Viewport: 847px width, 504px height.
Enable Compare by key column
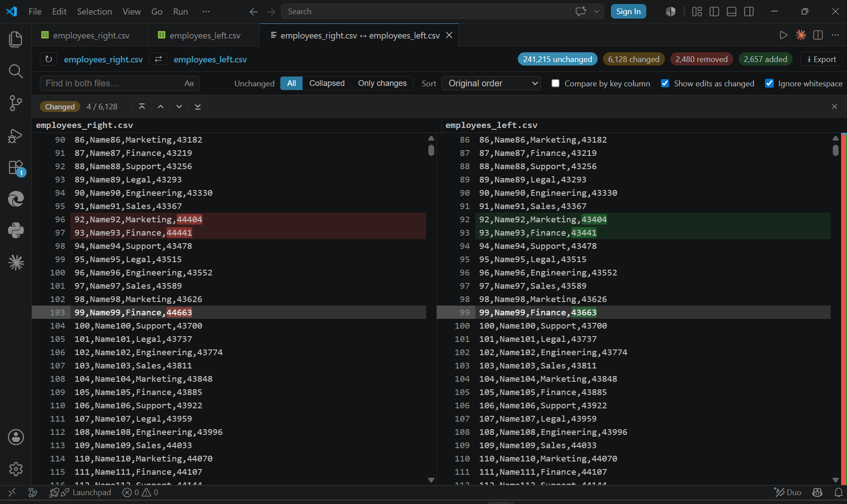(x=556, y=83)
